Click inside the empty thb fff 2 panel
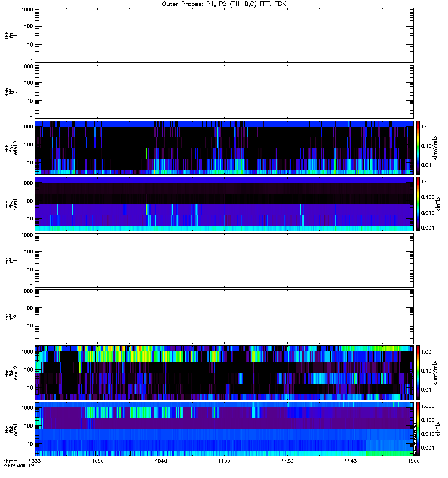 point(224,92)
